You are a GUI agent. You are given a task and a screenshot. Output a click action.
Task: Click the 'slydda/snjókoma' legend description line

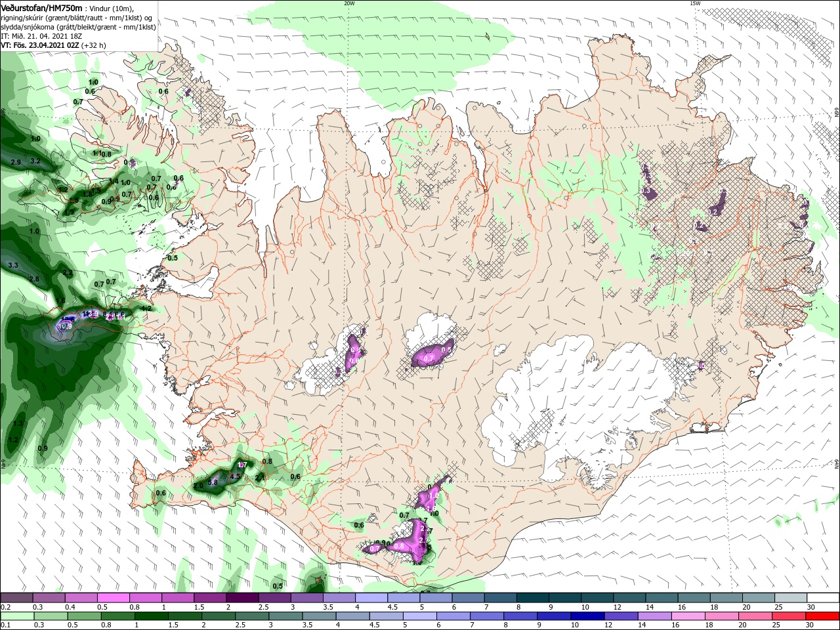click(78, 27)
